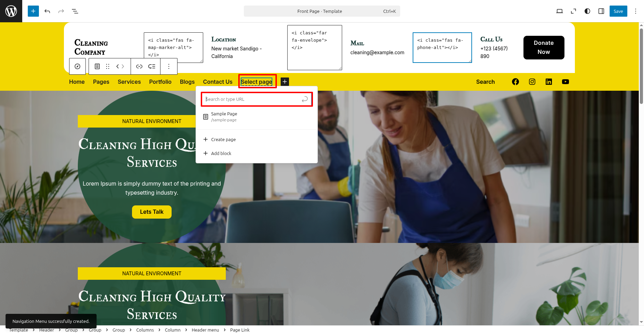644x334 pixels.
Task: Click the blue Save button
Action: [x=618, y=11]
